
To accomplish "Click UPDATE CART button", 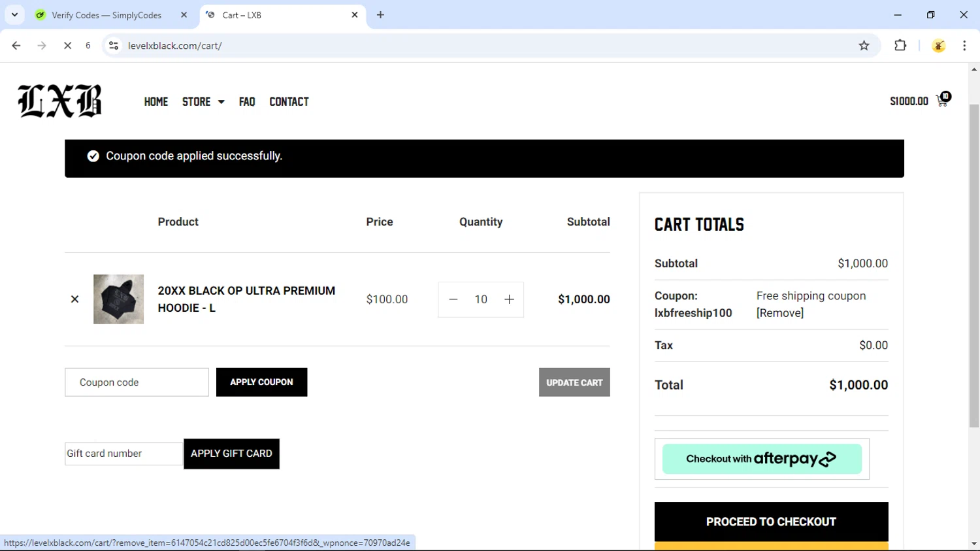I will [x=574, y=382].
